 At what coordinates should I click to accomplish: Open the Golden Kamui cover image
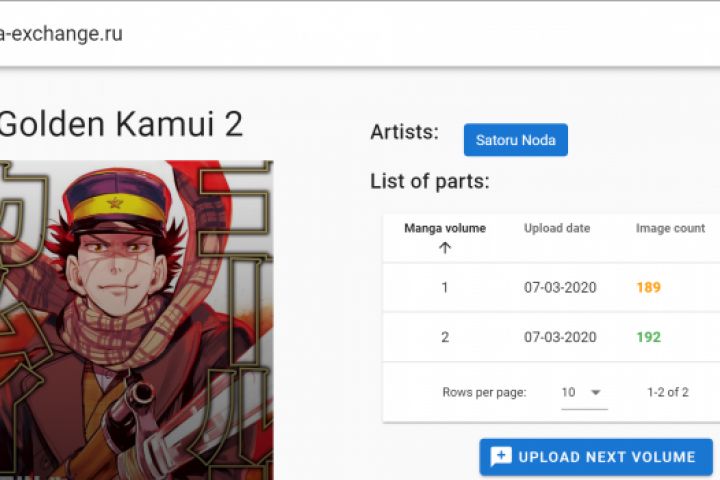coord(135,320)
